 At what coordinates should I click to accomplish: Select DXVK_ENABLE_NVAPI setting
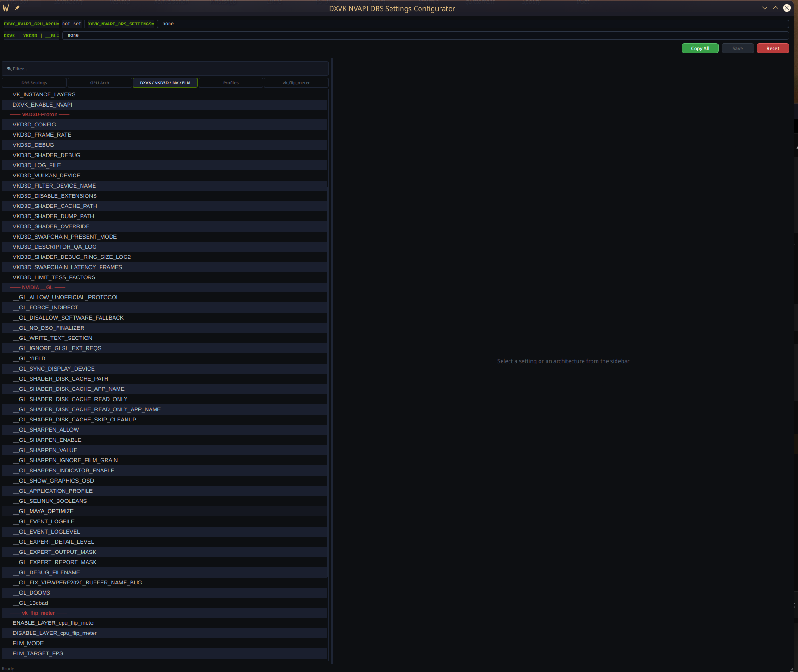[164, 105]
